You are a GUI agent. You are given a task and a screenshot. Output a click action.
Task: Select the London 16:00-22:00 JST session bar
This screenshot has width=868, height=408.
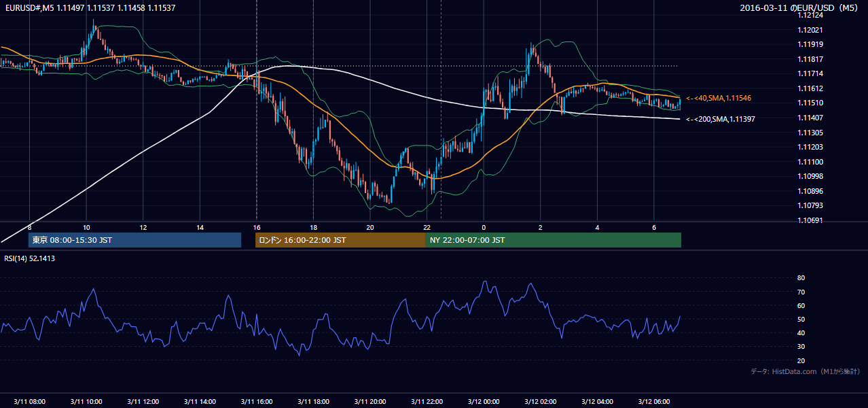340,240
